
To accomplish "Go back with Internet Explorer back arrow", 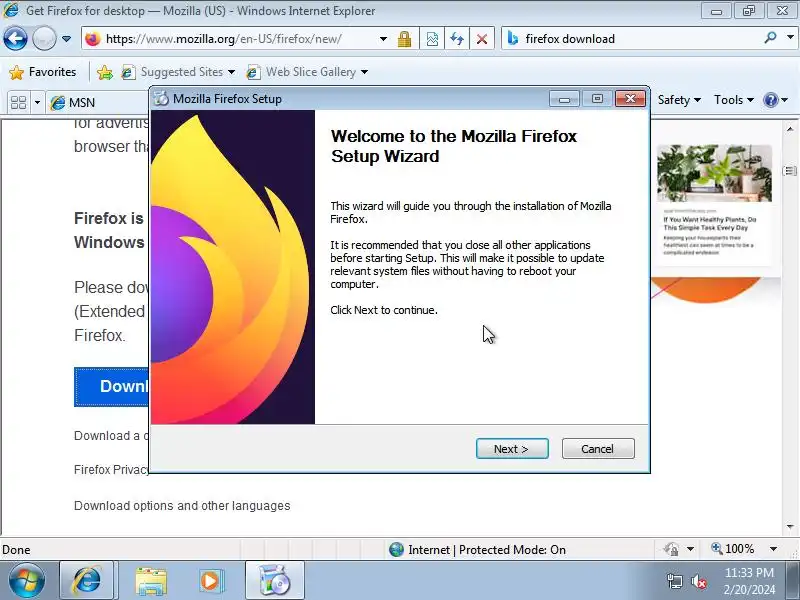I will click(15, 38).
